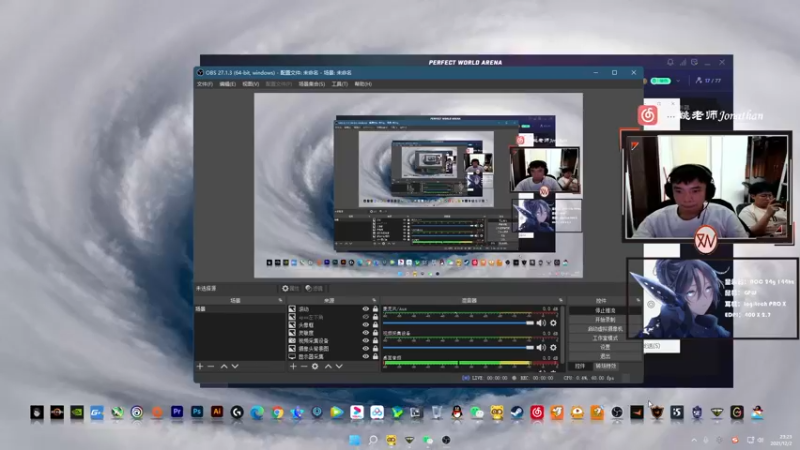The width and height of the screenshot is (800, 450).
Task: Open the 场景集合(S) menu
Action: pos(312,84)
